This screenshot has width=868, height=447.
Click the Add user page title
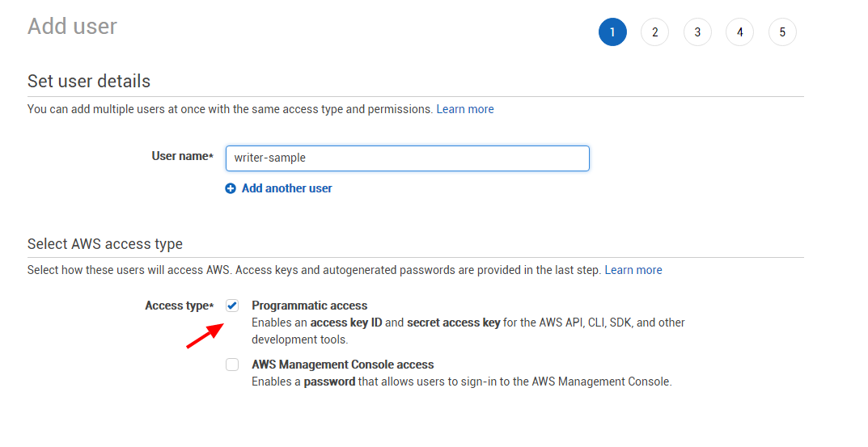coord(73,26)
